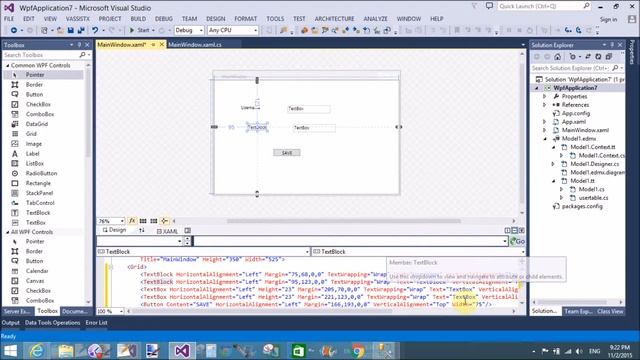This screenshot has height=360, width=640.
Task: Open the Team Explorer tab
Action: click(578, 311)
